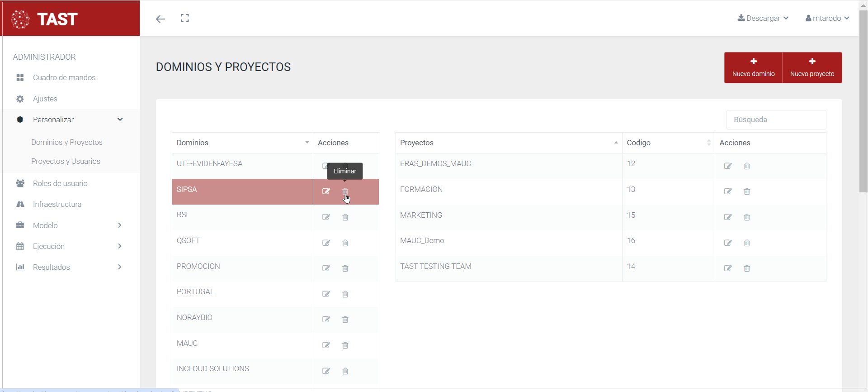The height and width of the screenshot is (392, 868).
Task: Edit the FORMACION project
Action: click(x=728, y=191)
